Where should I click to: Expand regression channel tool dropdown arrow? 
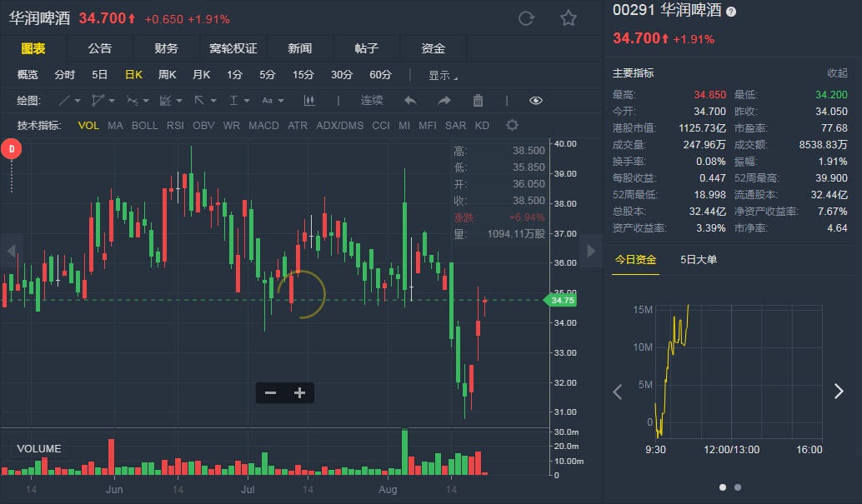pyautogui.click(x=179, y=101)
